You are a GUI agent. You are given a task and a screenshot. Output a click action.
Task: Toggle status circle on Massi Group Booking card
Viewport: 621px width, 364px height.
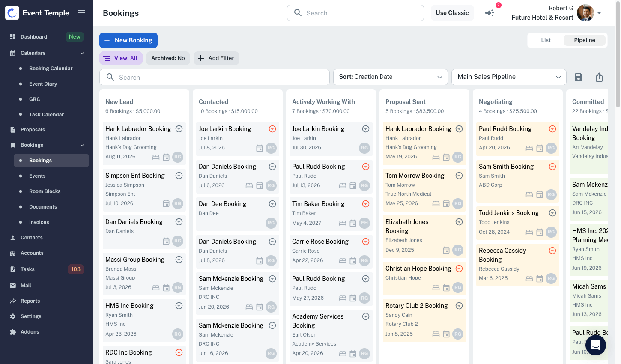pos(179,260)
